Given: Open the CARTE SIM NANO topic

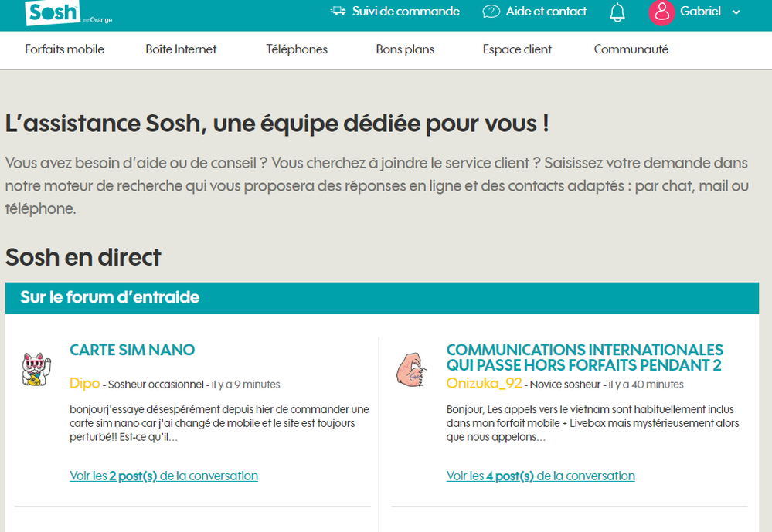Looking at the screenshot, I should point(132,350).
